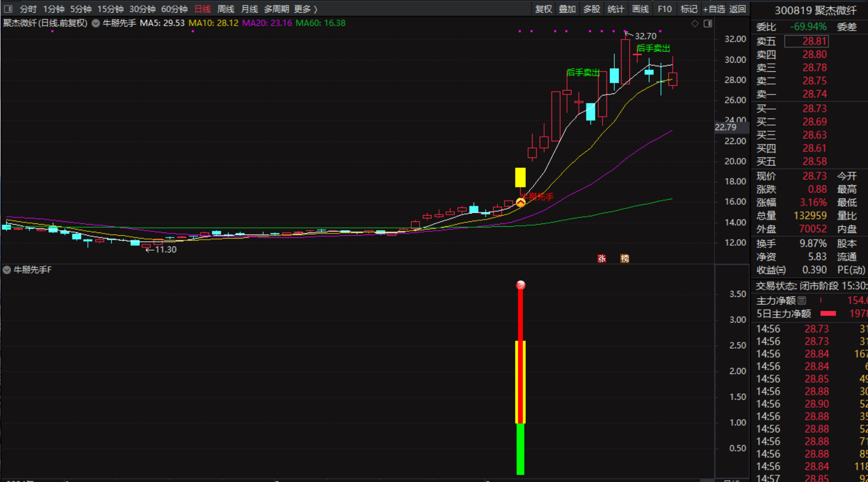Add stock via +自选 button

click(x=714, y=9)
